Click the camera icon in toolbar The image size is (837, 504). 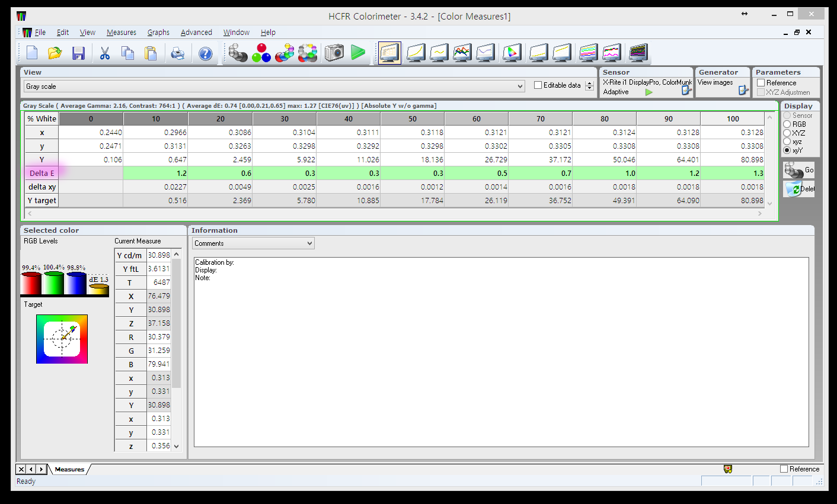pyautogui.click(x=334, y=53)
